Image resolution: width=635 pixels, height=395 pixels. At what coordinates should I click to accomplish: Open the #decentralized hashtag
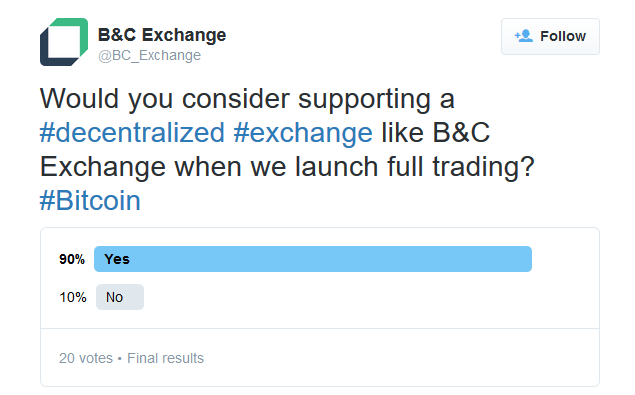point(132,132)
